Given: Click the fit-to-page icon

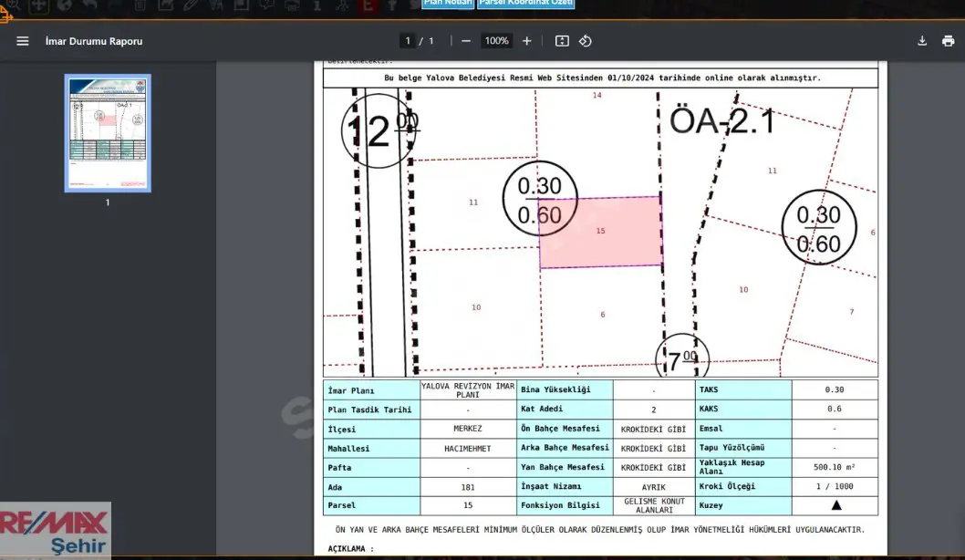Looking at the screenshot, I should [562, 41].
